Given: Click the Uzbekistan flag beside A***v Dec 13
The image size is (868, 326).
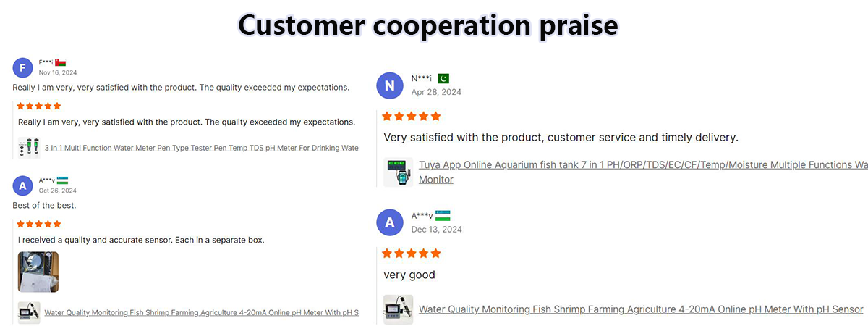Looking at the screenshot, I should [x=443, y=215].
